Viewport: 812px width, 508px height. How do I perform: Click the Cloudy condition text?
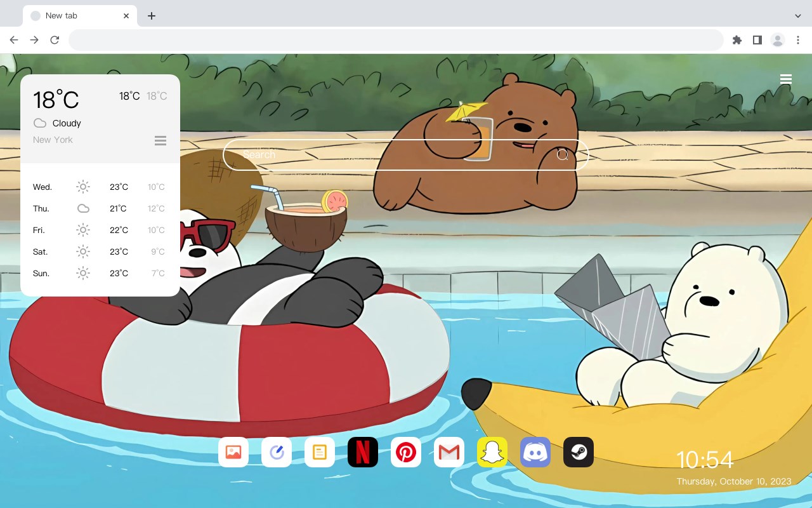point(67,123)
